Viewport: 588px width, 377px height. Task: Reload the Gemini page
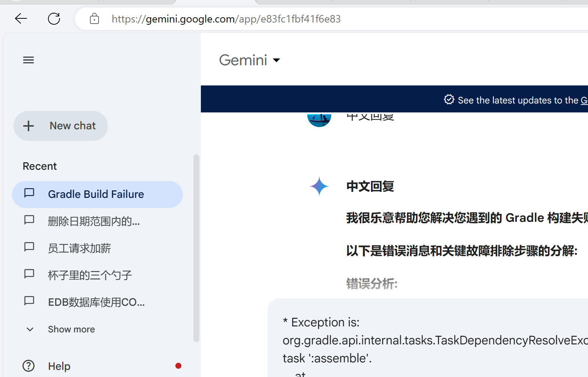(54, 18)
